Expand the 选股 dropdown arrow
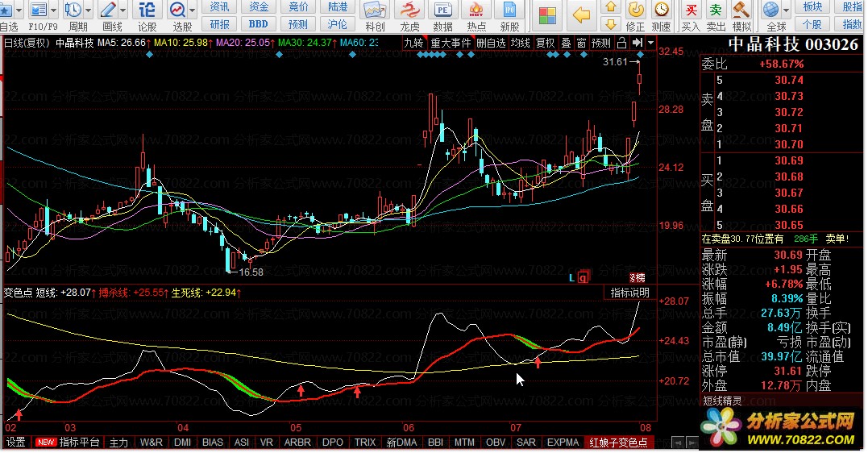868x453 pixels. [193, 10]
